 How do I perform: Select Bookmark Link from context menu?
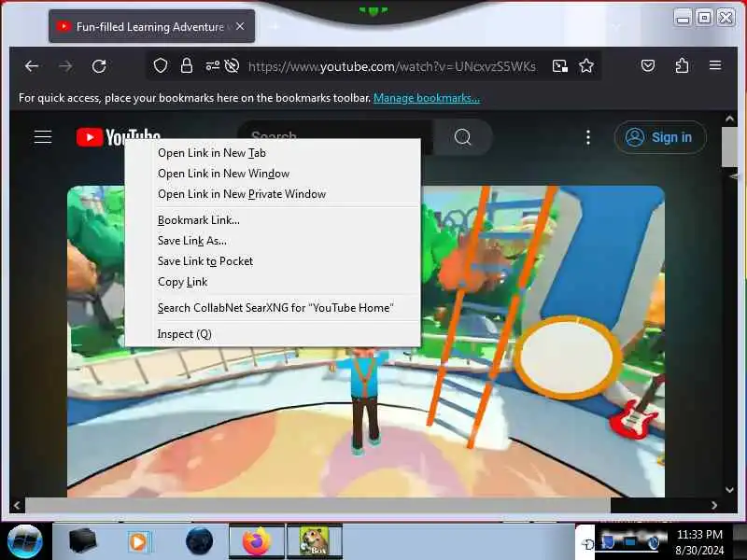[273, 220]
